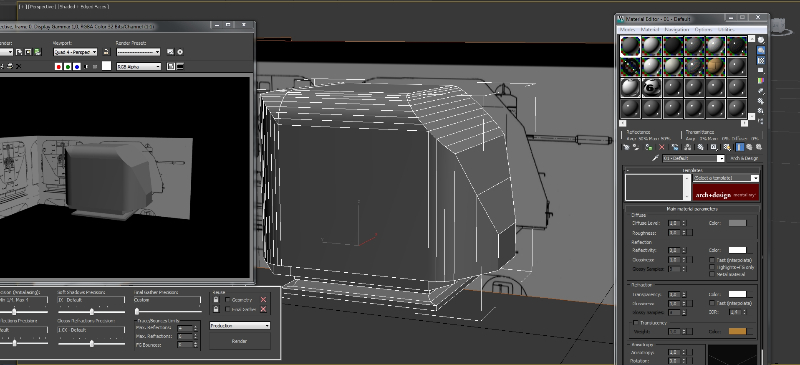
Task: Click the Translucency orange color swatch
Action: pyautogui.click(x=737, y=331)
